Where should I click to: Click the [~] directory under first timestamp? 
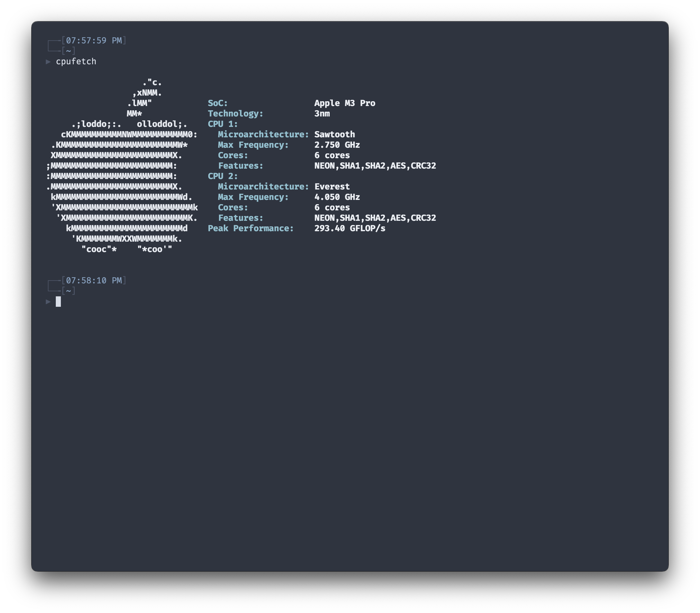(68, 51)
